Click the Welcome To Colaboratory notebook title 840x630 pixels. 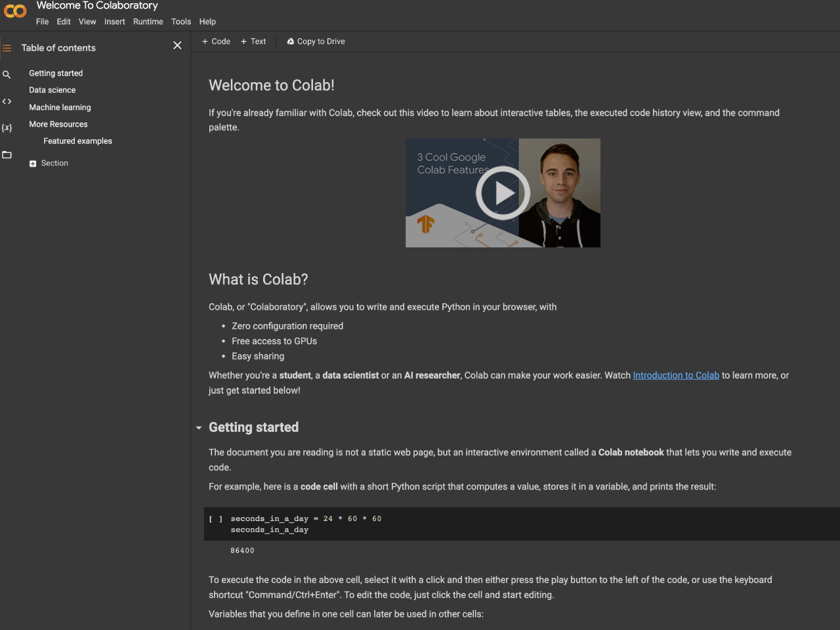(97, 5)
